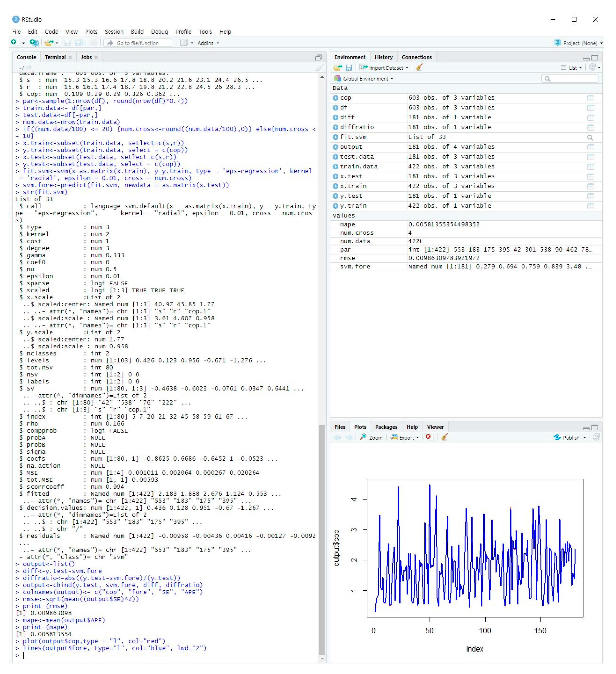Viewport: 616px width, 674px height.
Task: Save the workspace with the disk icon
Action: pyautogui.click(x=350, y=67)
